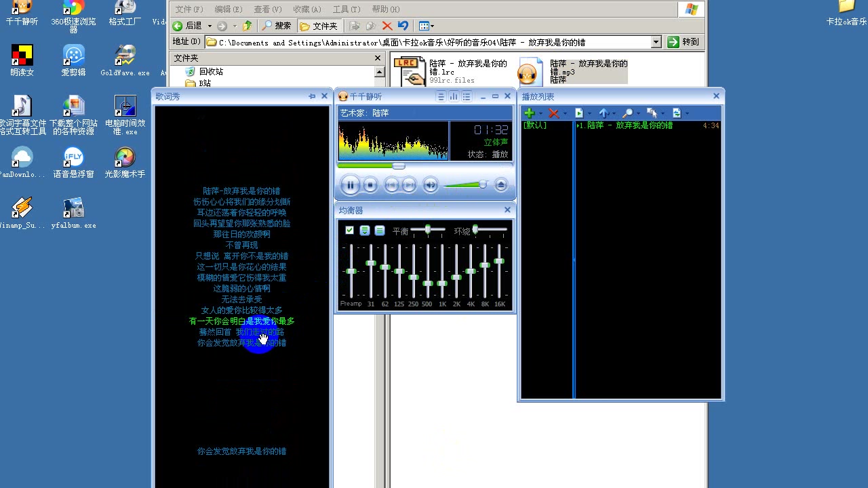The image size is (868, 488).
Task: Expand the play mode dropdown arrow
Action: click(x=687, y=114)
